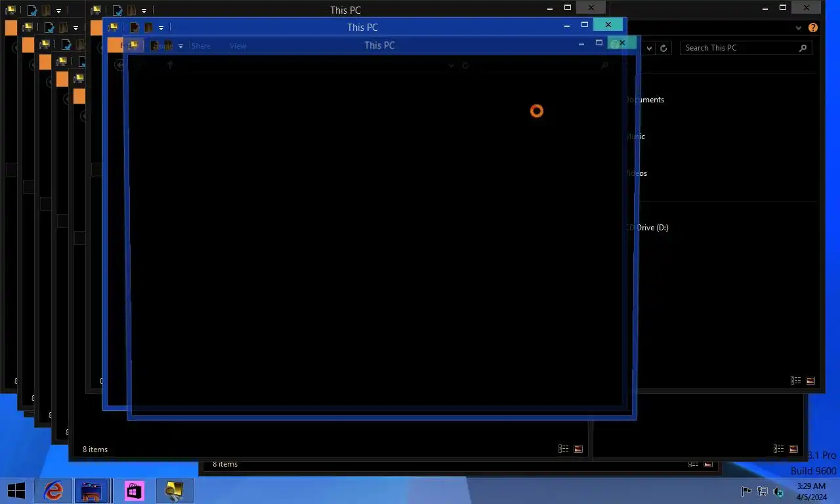This screenshot has height=504, width=840.
Task: Click the yellow taskbar icon right of Store
Action: pyautogui.click(x=175, y=490)
